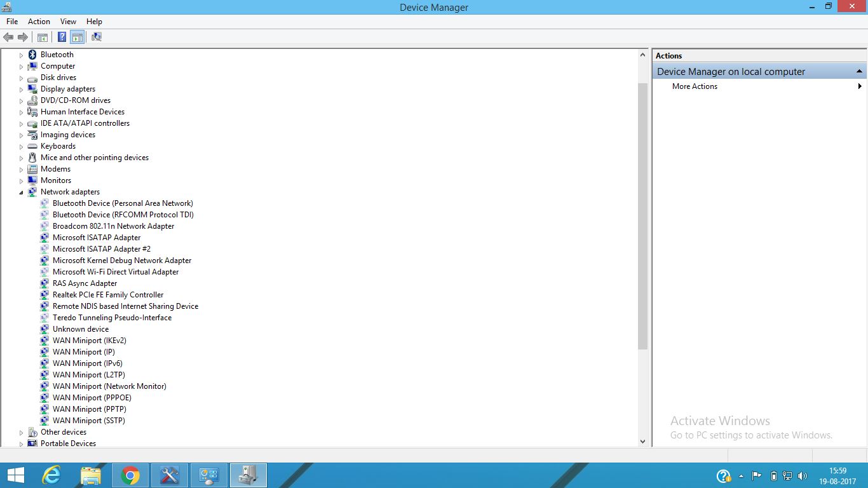The image size is (868, 488).
Task: Select WAN Miniport (IP)
Action: click(x=84, y=352)
